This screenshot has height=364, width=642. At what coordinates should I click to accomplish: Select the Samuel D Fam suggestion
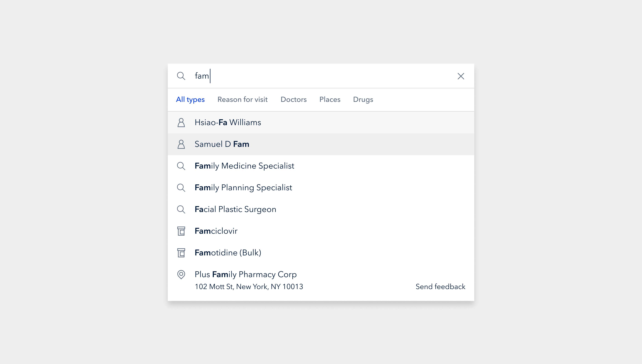pyautogui.click(x=321, y=144)
